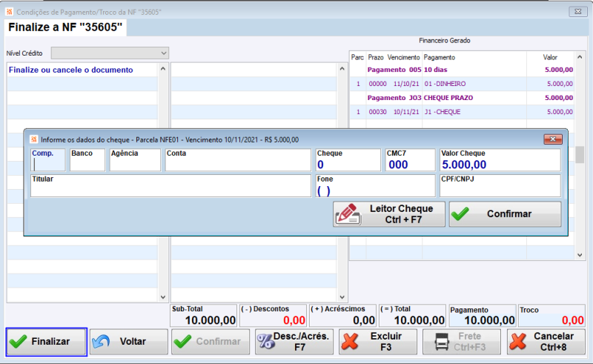Image resolution: width=593 pixels, height=364 pixels.
Task: Click the disabled Frete Ctrl+F3 button
Action: [462, 342]
